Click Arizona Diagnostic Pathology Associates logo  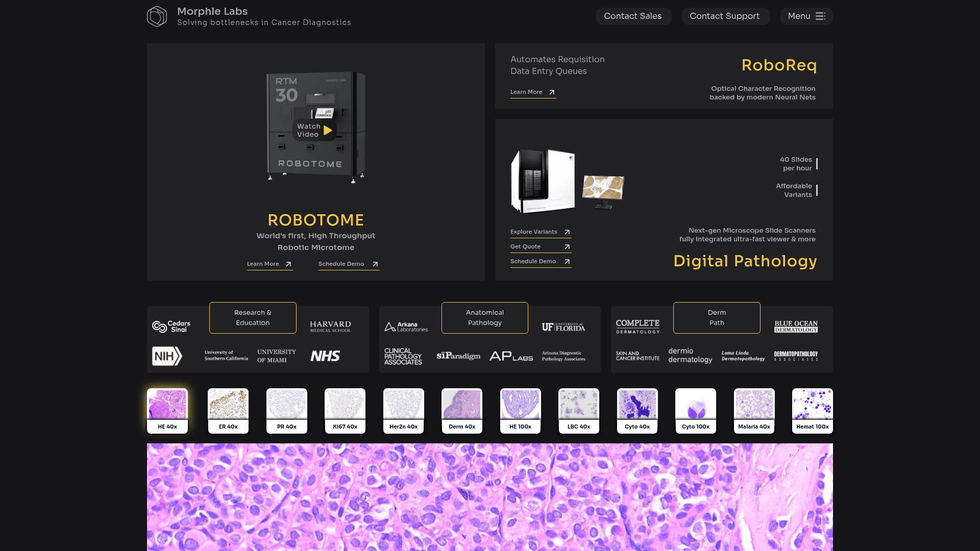[x=563, y=356]
